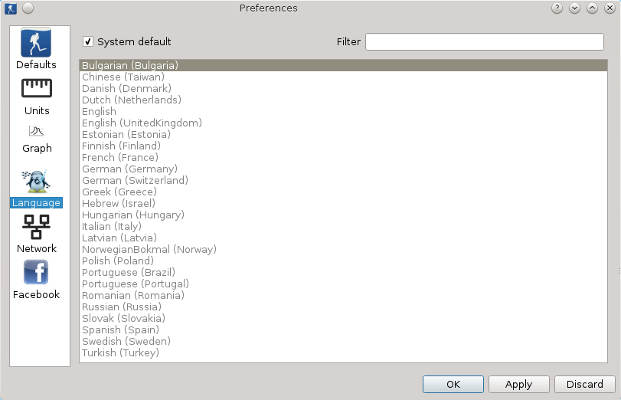Select Dutch (Netherlands) language
The height and width of the screenshot is (400, 621).
[343, 100]
